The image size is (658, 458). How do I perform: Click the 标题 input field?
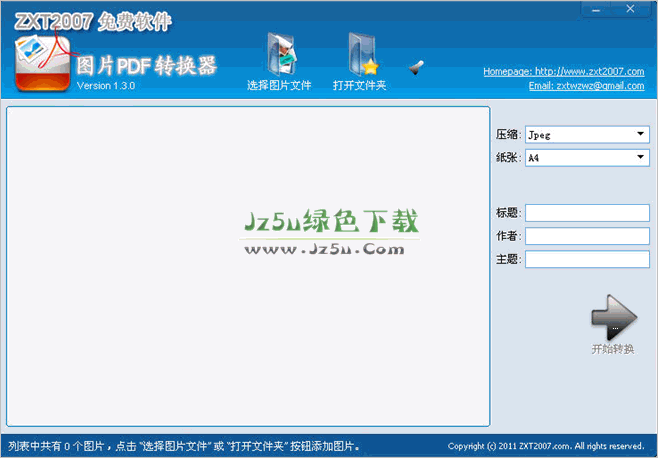click(587, 213)
